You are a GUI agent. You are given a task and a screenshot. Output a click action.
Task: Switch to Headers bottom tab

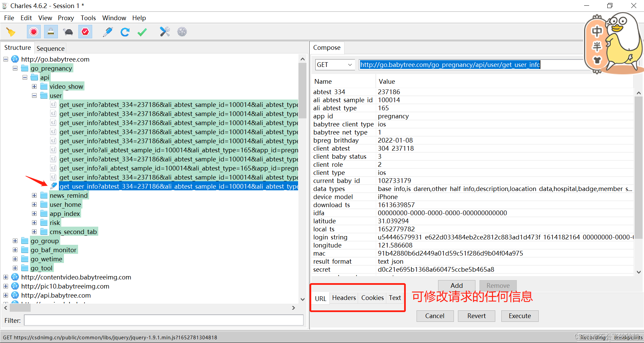344,298
